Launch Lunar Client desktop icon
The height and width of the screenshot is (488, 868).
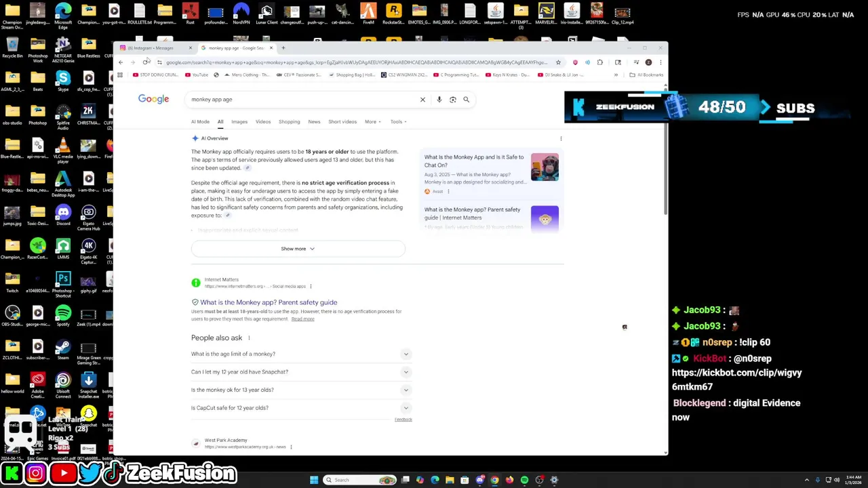click(267, 14)
